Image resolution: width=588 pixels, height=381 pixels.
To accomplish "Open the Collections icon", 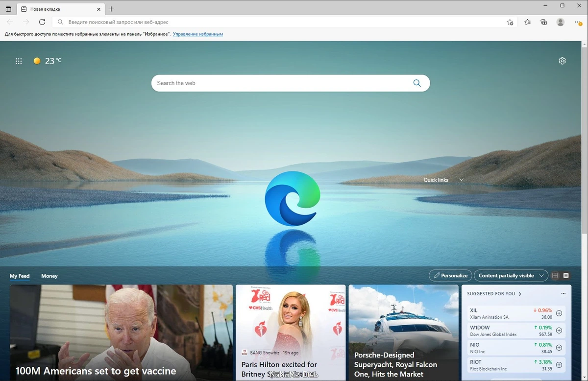I will tap(544, 22).
